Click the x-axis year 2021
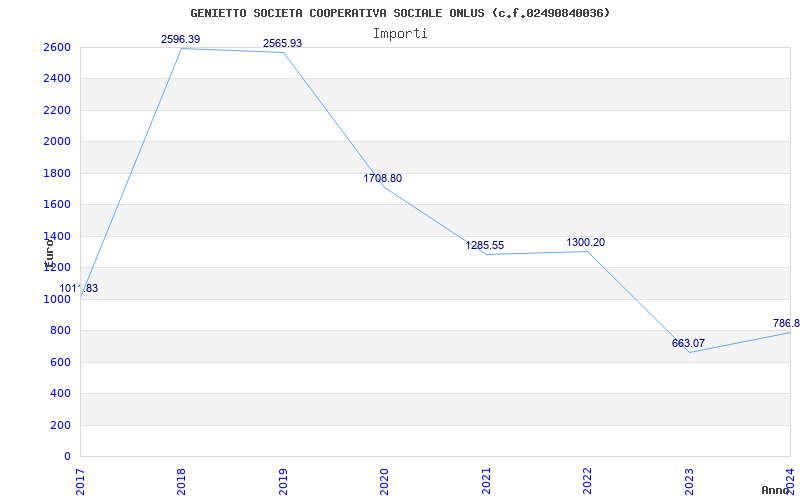 point(486,481)
